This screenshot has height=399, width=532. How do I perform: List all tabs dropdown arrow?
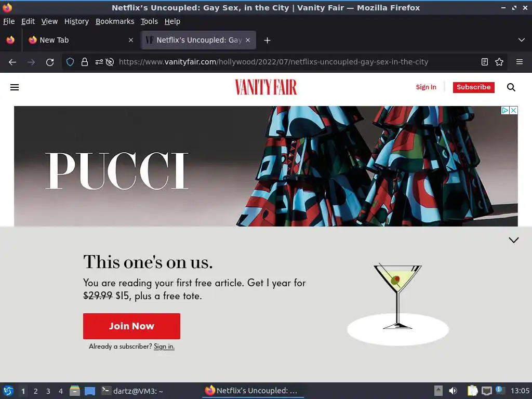522,40
